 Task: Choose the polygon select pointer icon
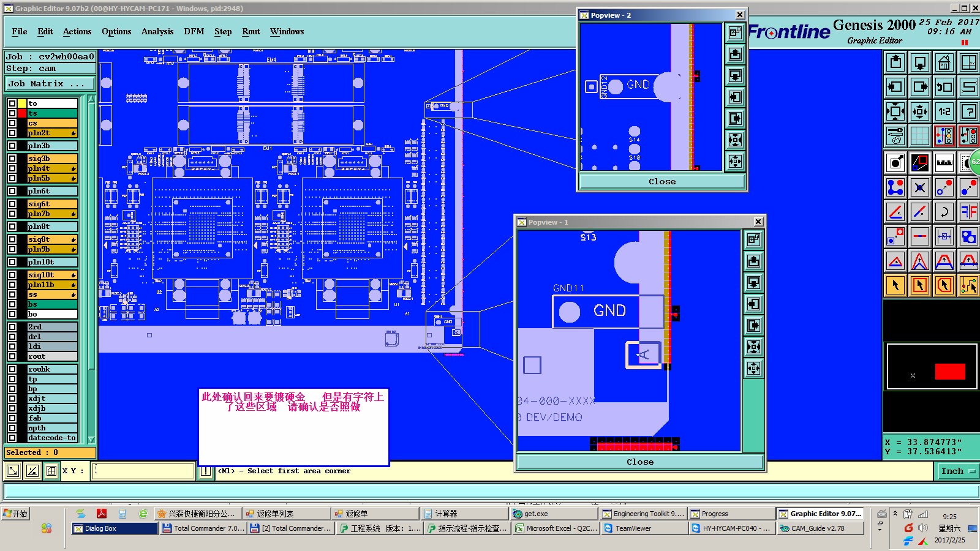(944, 285)
